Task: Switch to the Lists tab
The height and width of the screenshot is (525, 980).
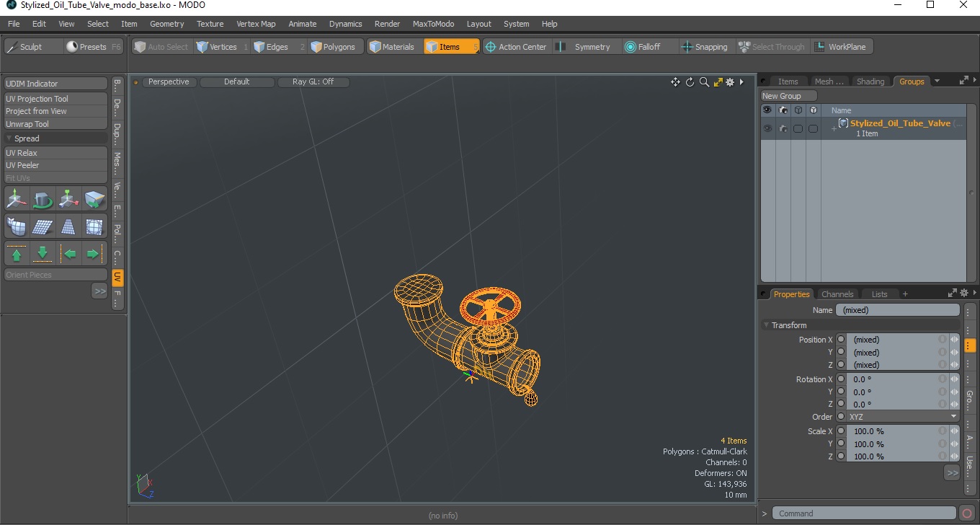Action: coord(880,294)
